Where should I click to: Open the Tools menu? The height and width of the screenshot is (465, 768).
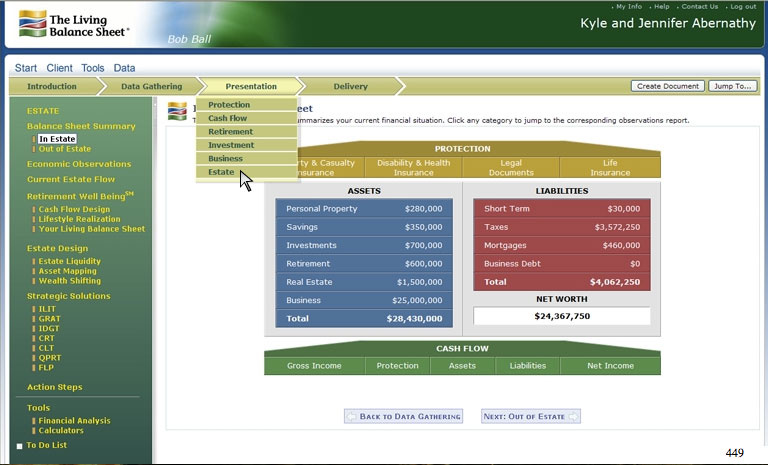click(93, 68)
